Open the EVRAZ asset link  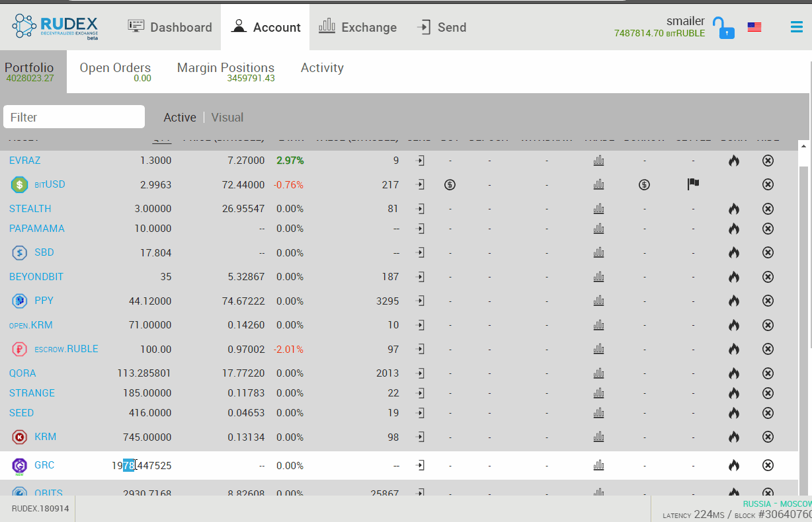(25, 161)
